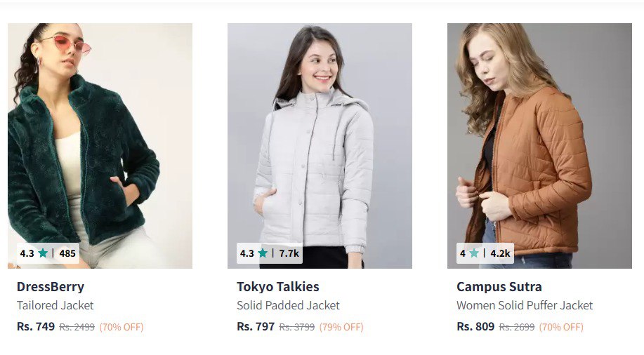Open the Tailored Jacket product title
The height and width of the screenshot is (355, 644).
point(55,305)
